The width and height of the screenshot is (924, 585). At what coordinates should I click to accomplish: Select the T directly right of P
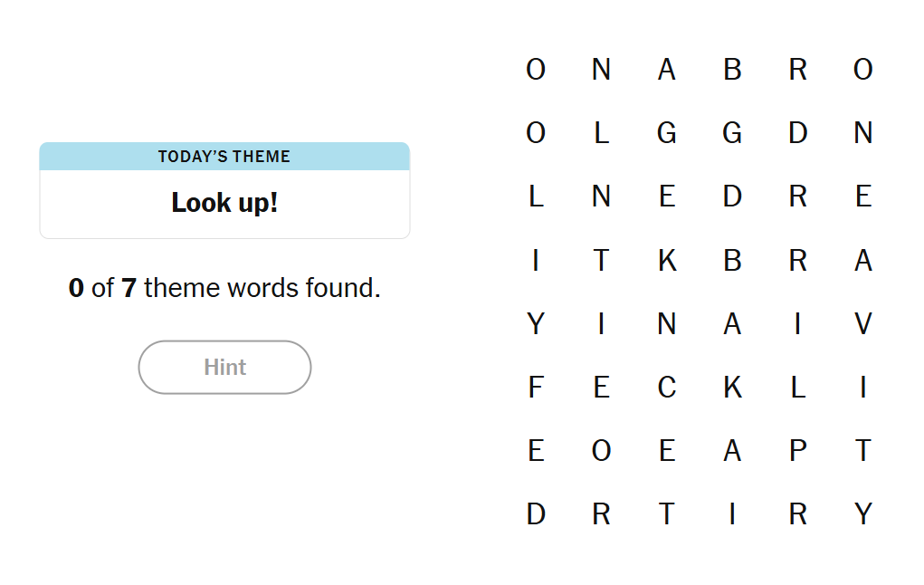pyautogui.click(x=863, y=451)
